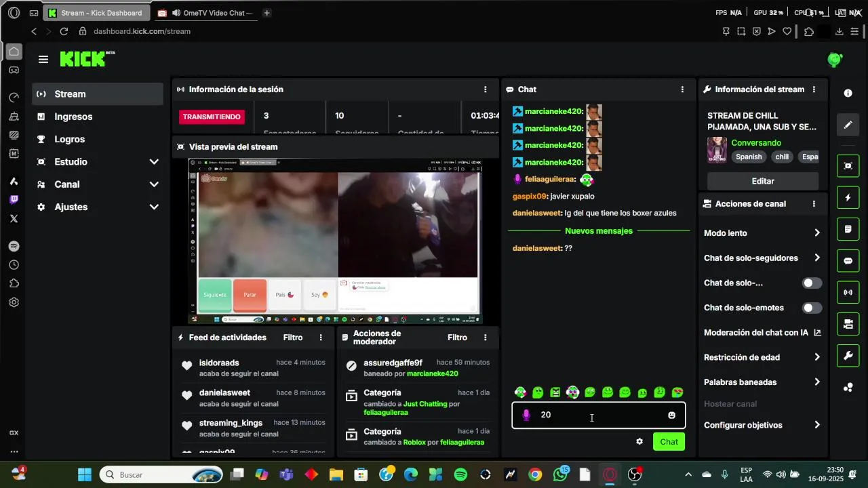Open Chat de solo-seguidores options

pyautogui.click(x=762, y=258)
